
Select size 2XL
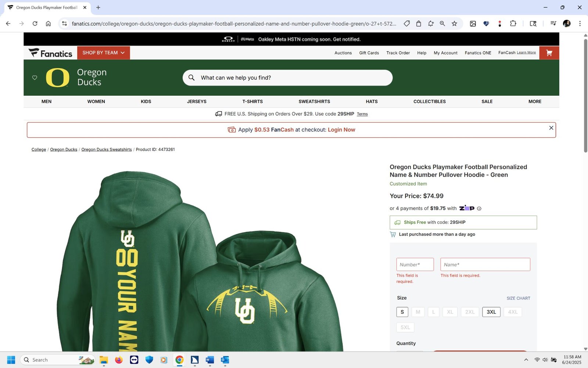coord(470,312)
